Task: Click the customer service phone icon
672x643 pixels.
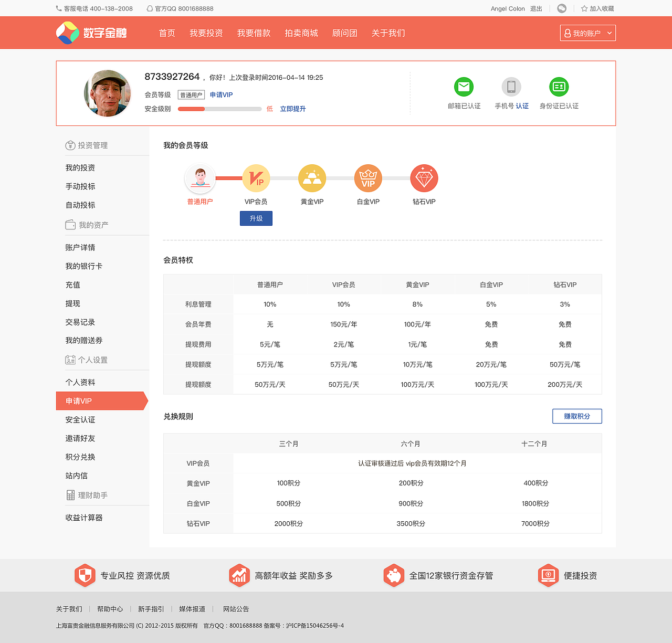Action: click(x=59, y=8)
